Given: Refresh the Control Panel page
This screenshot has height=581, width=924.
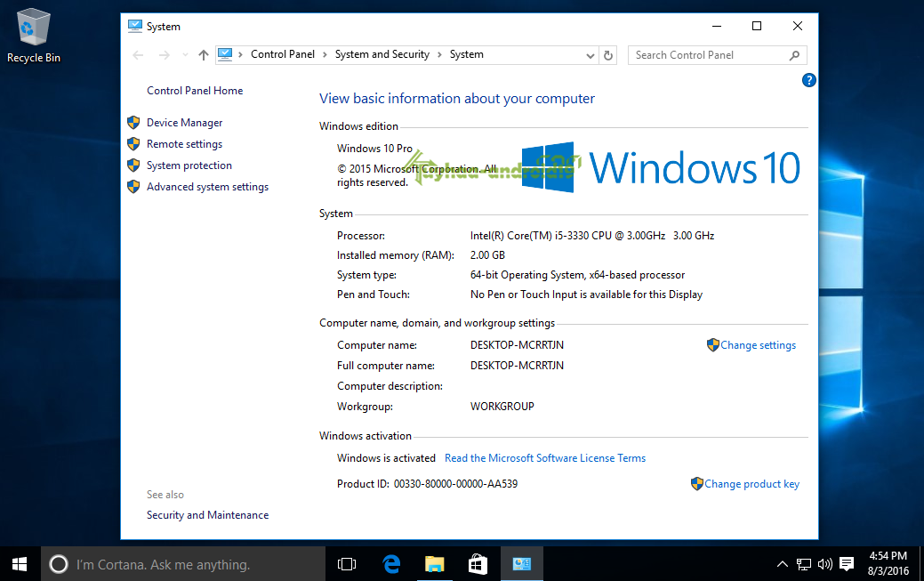Looking at the screenshot, I should pyautogui.click(x=608, y=55).
